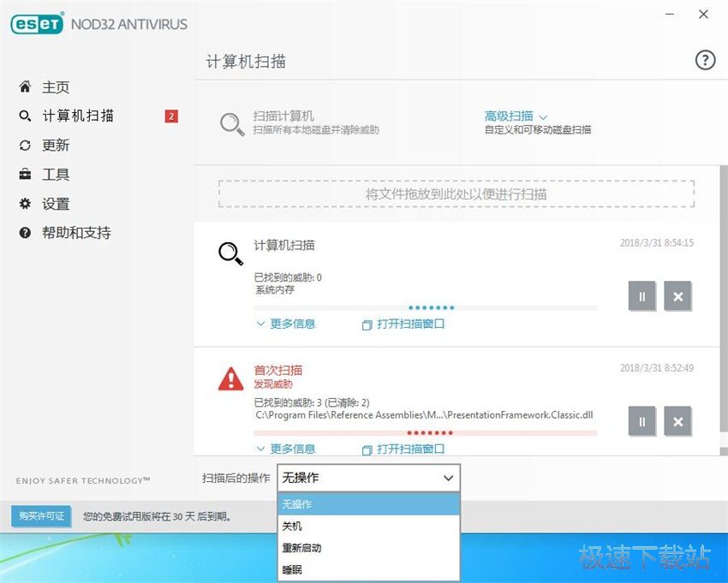Click the red 首次扫描 progress bar
The image size is (728, 583).
[x=425, y=432]
